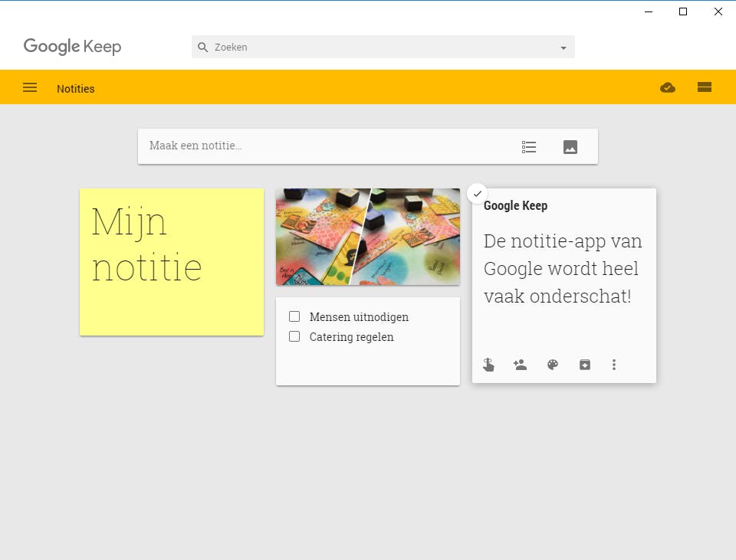Click the Mensen uitnodigen list item text
This screenshot has height=560, width=736.
point(359,317)
